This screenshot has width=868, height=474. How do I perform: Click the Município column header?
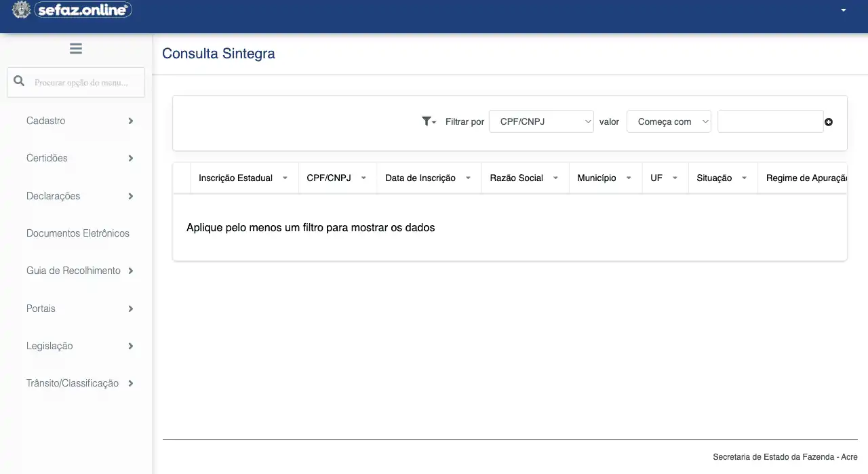(596, 178)
